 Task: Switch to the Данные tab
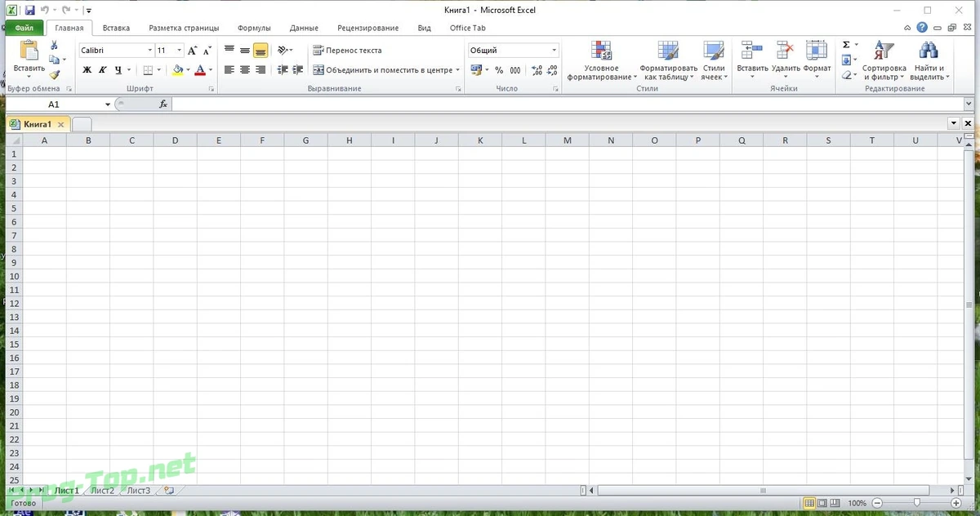click(x=304, y=28)
